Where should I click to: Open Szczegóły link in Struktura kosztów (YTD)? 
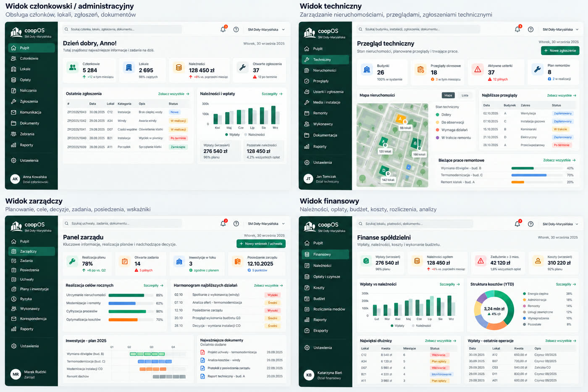click(566, 284)
